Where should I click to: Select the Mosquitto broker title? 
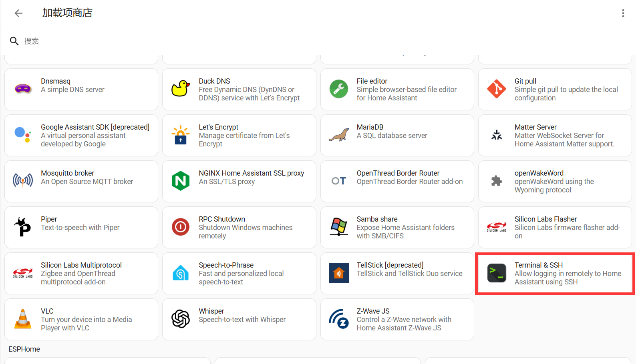pos(68,173)
